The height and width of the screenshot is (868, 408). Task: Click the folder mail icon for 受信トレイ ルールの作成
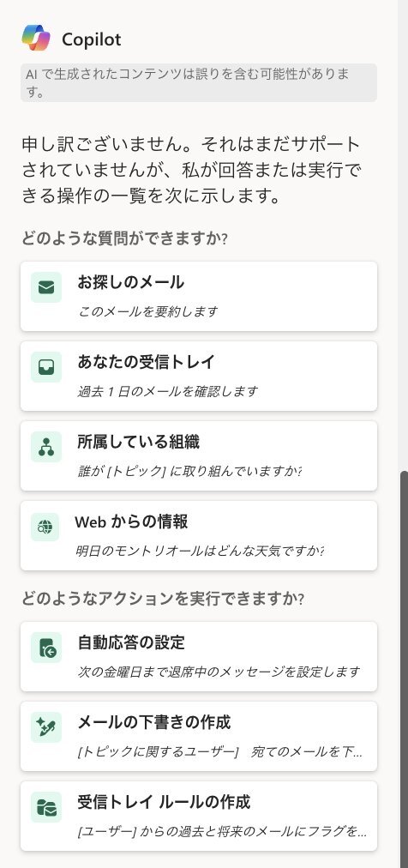coord(46,807)
